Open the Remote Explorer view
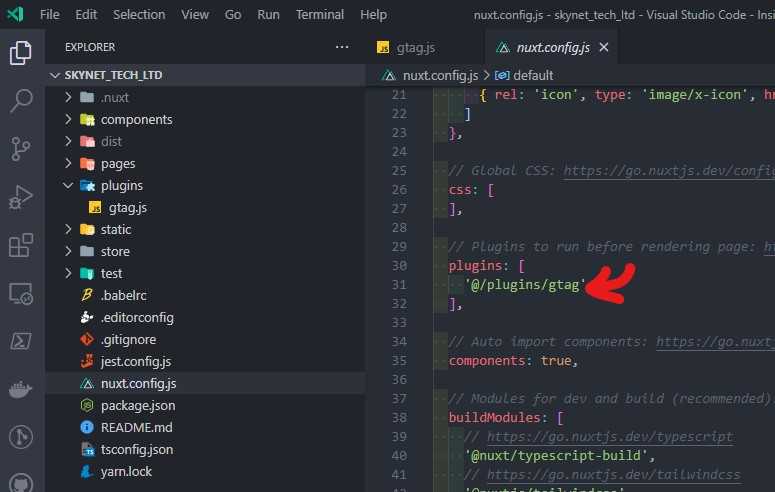This screenshot has height=492, width=775. 20,294
